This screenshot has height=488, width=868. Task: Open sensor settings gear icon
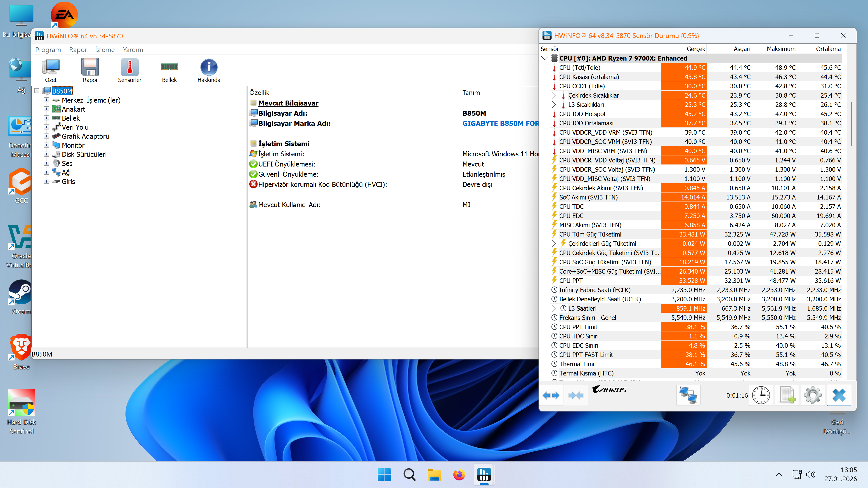click(x=813, y=395)
